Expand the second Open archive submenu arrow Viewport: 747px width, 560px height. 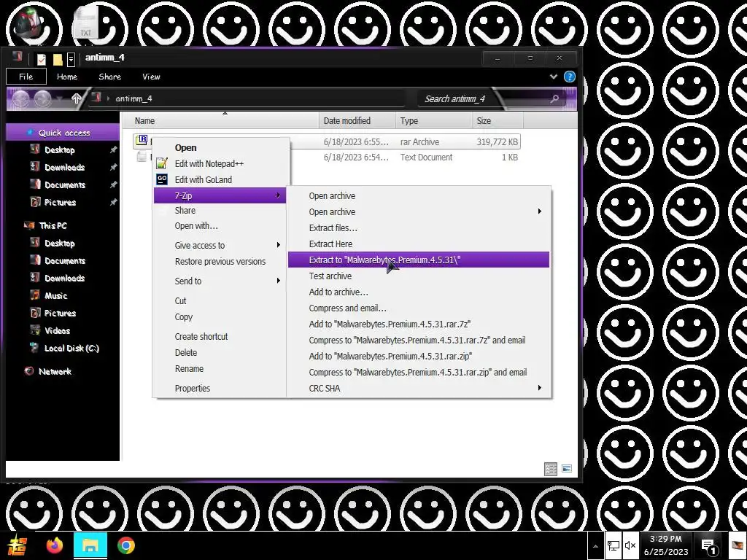(539, 211)
